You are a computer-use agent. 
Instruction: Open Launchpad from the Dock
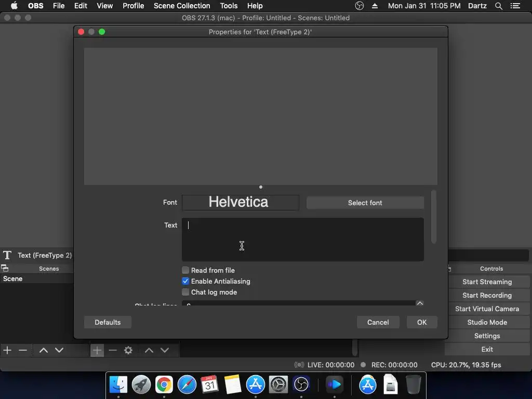click(141, 384)
